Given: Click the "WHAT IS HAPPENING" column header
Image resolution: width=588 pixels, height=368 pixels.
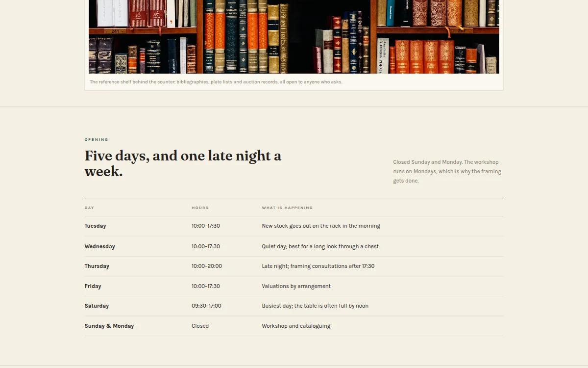Looking at the screenshot, I should [287, 208].
